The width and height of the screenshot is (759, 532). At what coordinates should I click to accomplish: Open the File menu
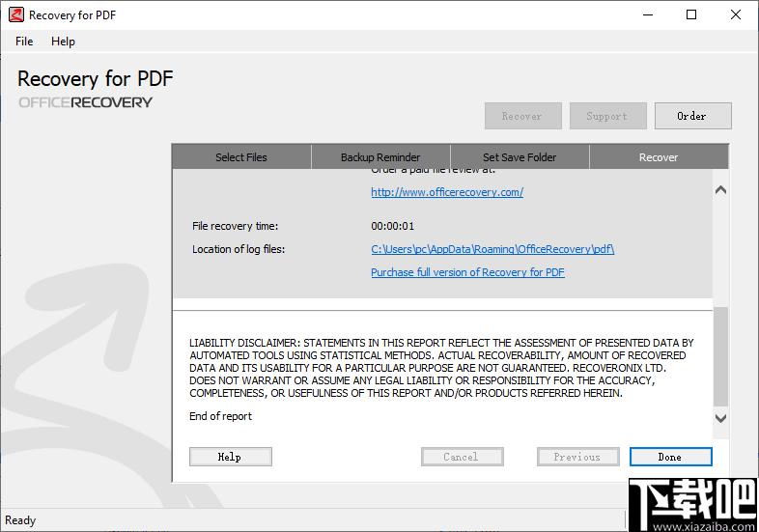24,42
